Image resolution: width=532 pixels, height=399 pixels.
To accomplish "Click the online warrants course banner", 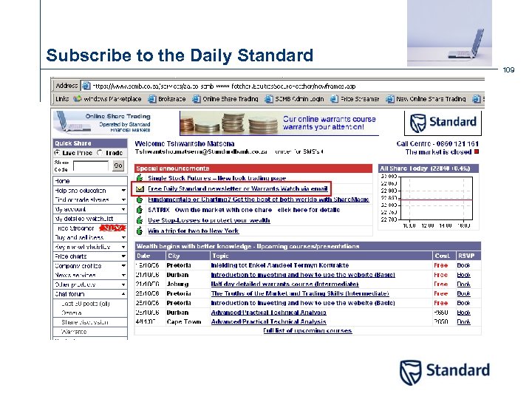I will tap(279, 123).
